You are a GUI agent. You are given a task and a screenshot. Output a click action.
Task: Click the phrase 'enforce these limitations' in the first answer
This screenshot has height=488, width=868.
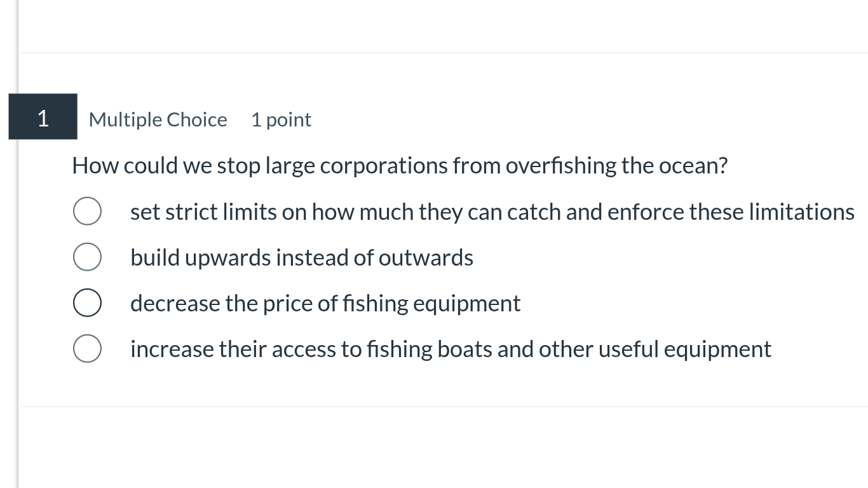coord(731,212)
